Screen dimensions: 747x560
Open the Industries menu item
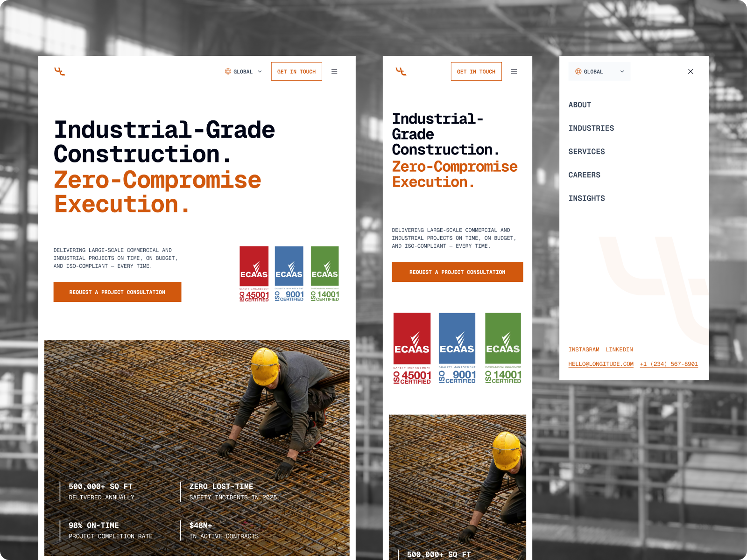pos(591,128)
